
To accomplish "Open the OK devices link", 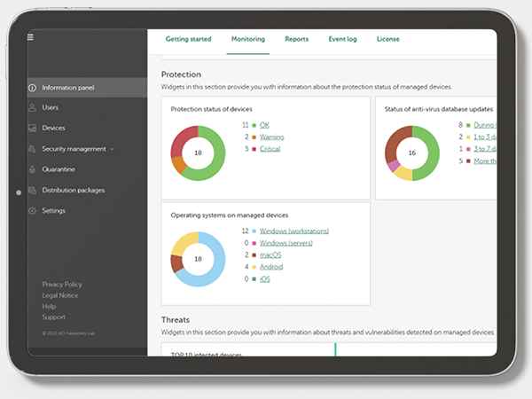I will [264, 125].
